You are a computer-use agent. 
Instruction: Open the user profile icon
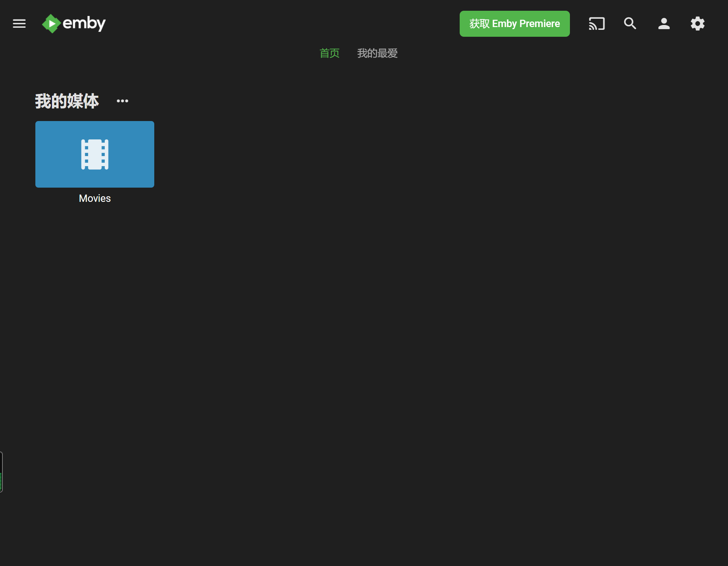[664, 24]
